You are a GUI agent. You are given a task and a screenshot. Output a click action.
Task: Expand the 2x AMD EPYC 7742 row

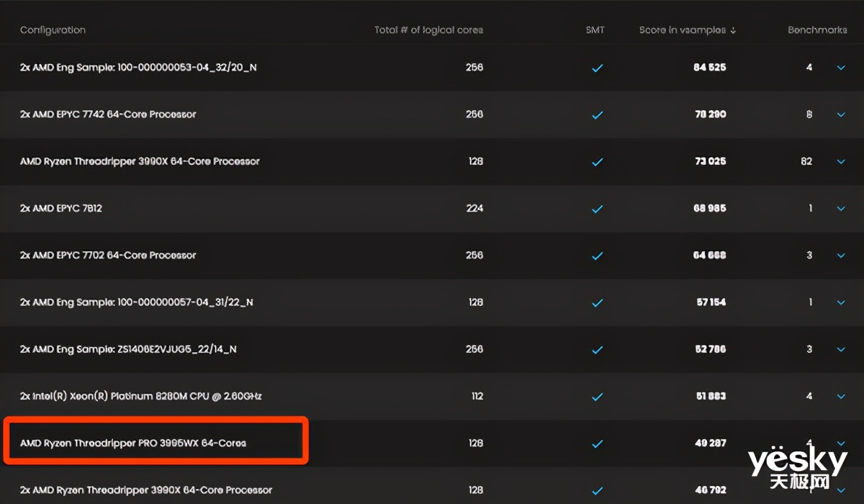[840, 114]
